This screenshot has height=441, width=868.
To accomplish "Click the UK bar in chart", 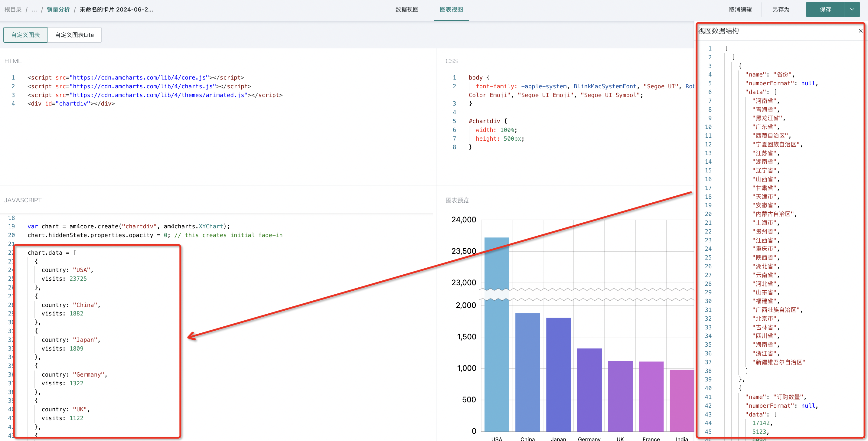I will tap(620, 396).
